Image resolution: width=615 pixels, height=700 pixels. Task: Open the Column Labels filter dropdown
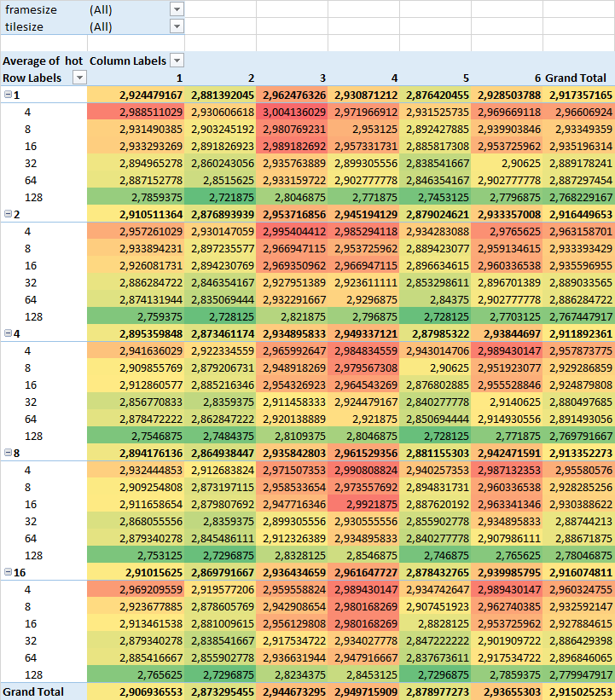[x=177, y=61]
